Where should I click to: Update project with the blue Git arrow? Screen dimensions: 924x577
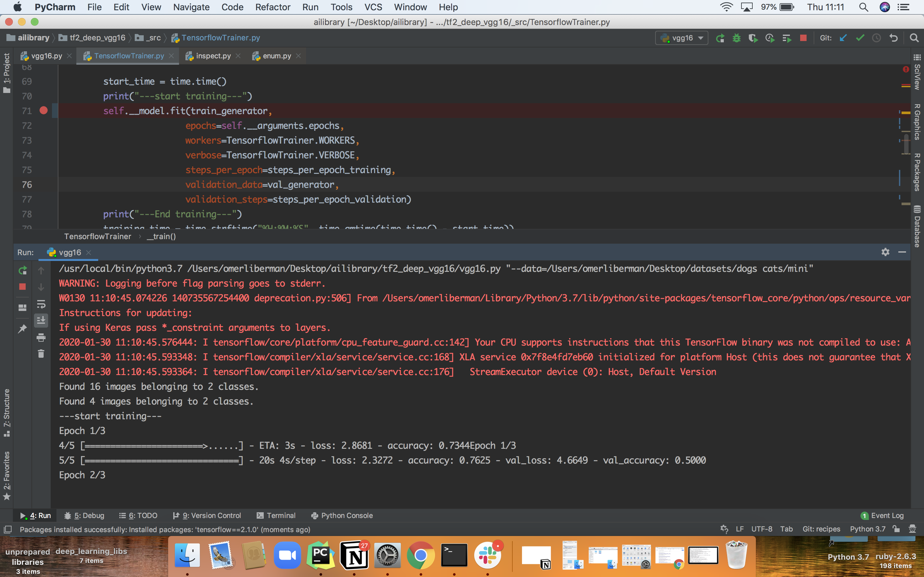click(843, 38)
